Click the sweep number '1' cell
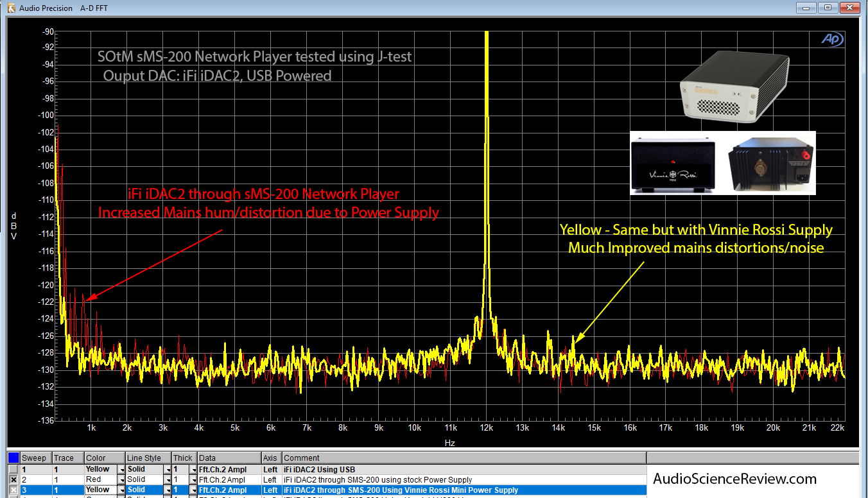This screenshot has width=868, height=498. click(x=36, y=469)
